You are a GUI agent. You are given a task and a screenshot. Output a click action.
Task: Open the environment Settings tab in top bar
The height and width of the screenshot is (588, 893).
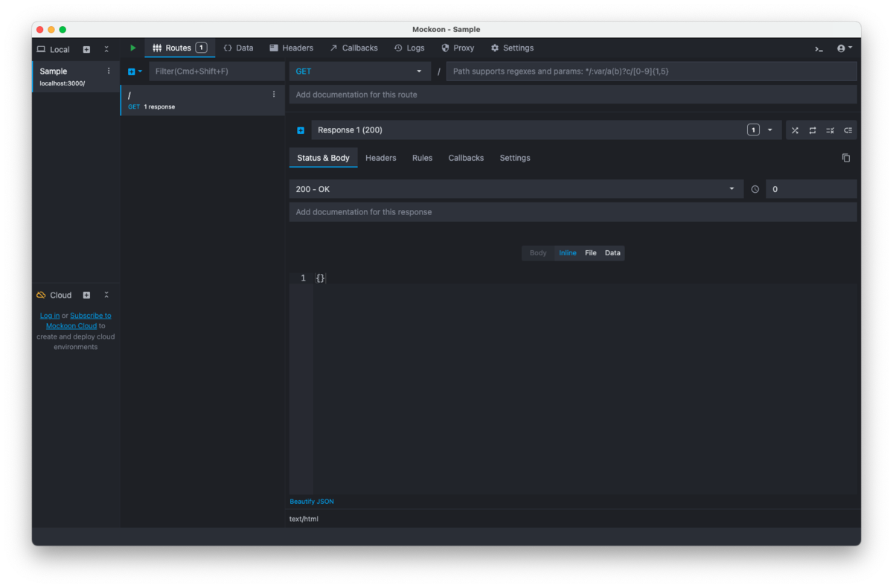[512, 48]
